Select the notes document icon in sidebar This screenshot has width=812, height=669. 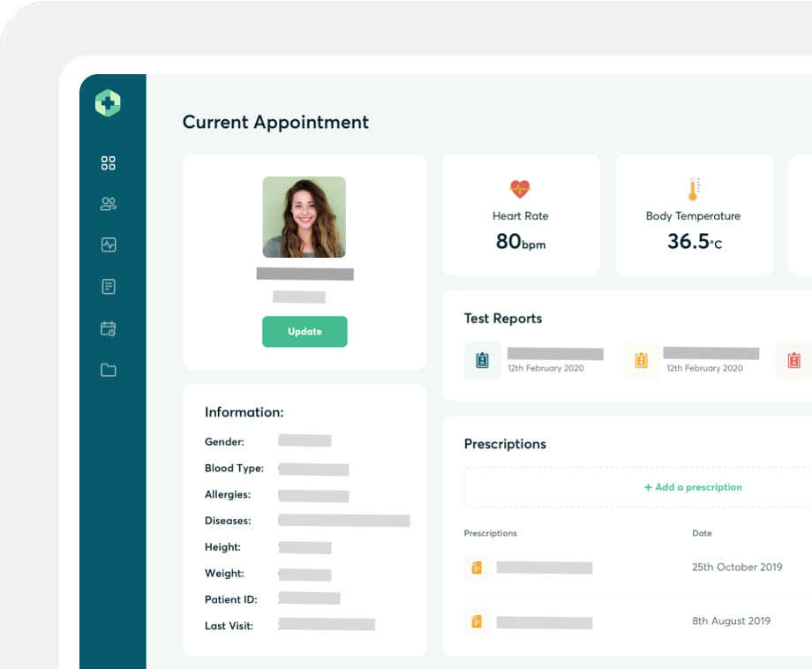coord(108,286)
